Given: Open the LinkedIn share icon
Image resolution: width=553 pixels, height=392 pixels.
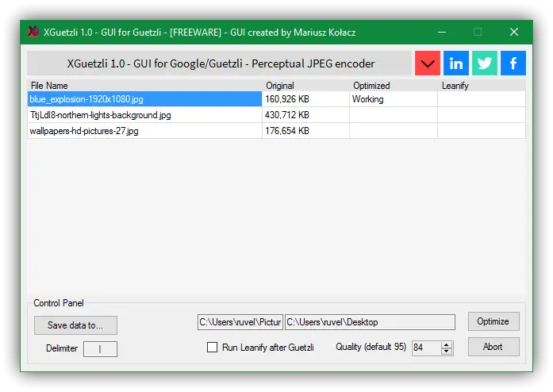Looking at the screenshot, I should point(456,63).
